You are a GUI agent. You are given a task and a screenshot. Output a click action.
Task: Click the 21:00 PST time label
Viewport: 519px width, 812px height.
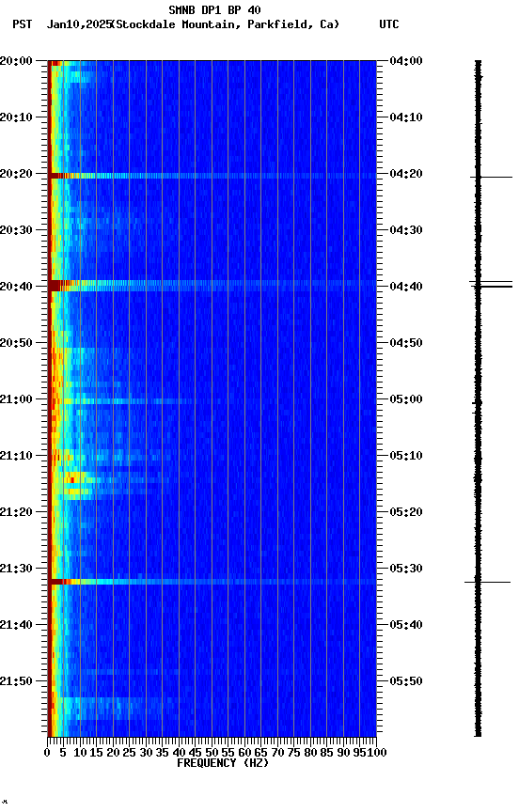tap(16, 399)
